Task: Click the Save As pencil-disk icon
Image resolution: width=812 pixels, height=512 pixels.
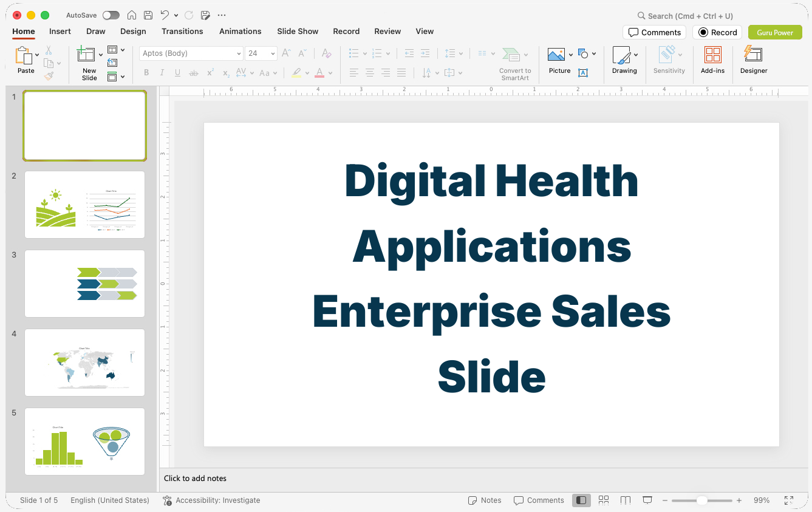Action: pos(205,15)
